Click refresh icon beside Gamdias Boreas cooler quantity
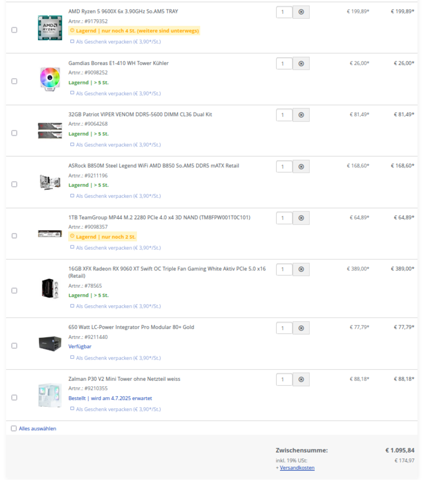 (x=301, y=63)
